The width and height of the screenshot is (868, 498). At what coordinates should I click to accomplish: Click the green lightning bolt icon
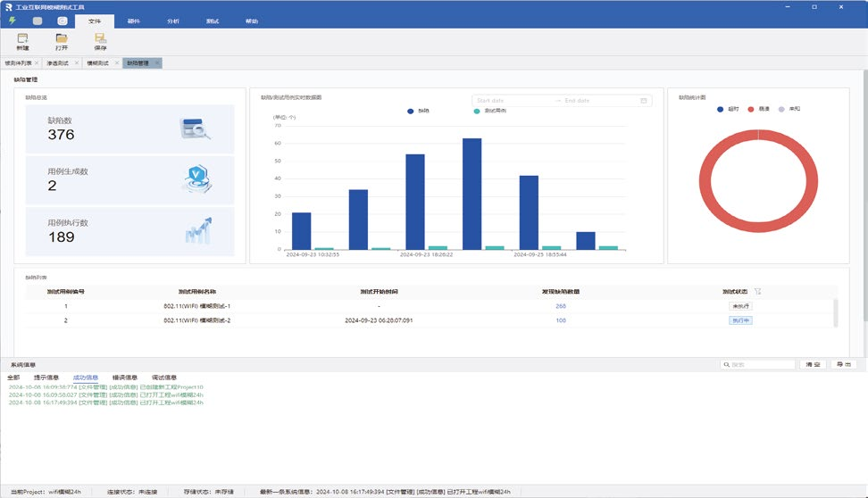tap(13, 20)
